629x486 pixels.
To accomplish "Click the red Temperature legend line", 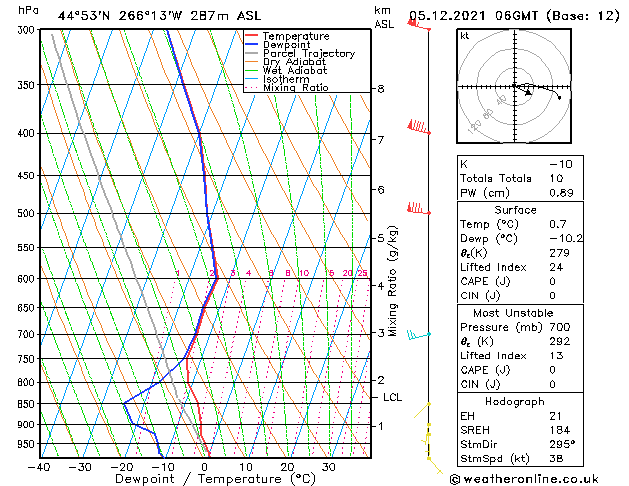I will coord(251,36).
